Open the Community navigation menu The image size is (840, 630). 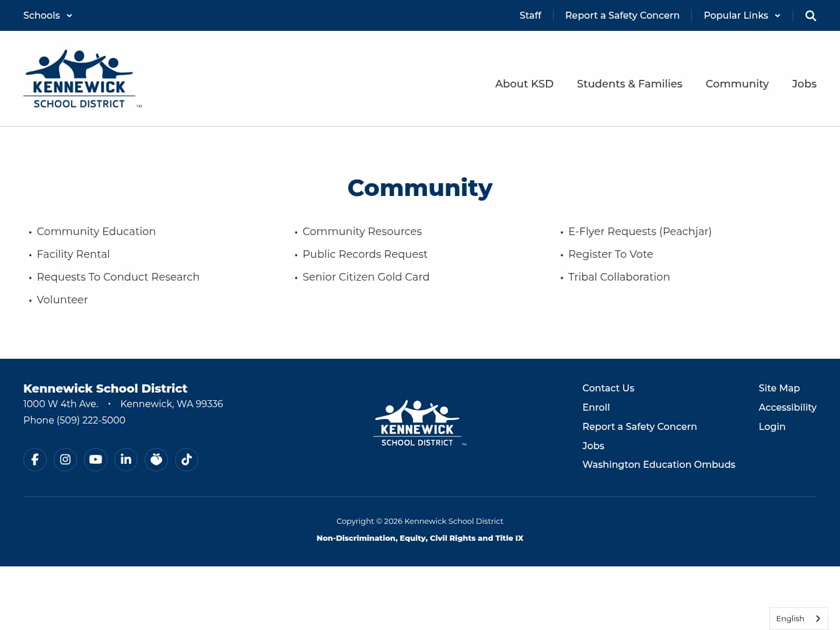click(x=737, y=83)
